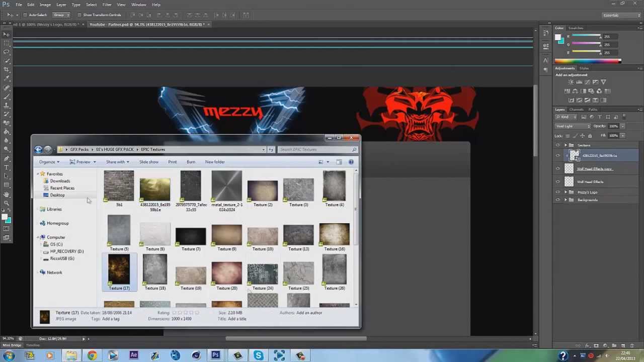Expand the Mezzy's Logo layer group
The image size is (644, 362).
pyautogui.click(x=566, y=192)
